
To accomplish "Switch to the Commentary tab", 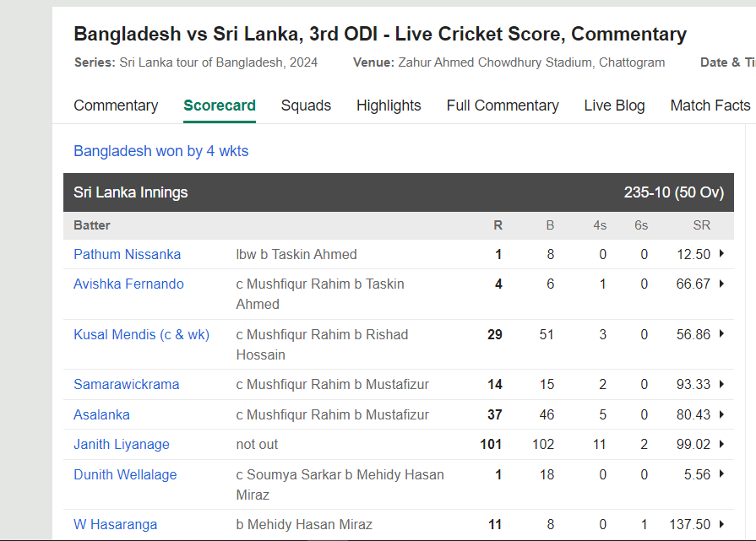I will click(x=116, y=105).
